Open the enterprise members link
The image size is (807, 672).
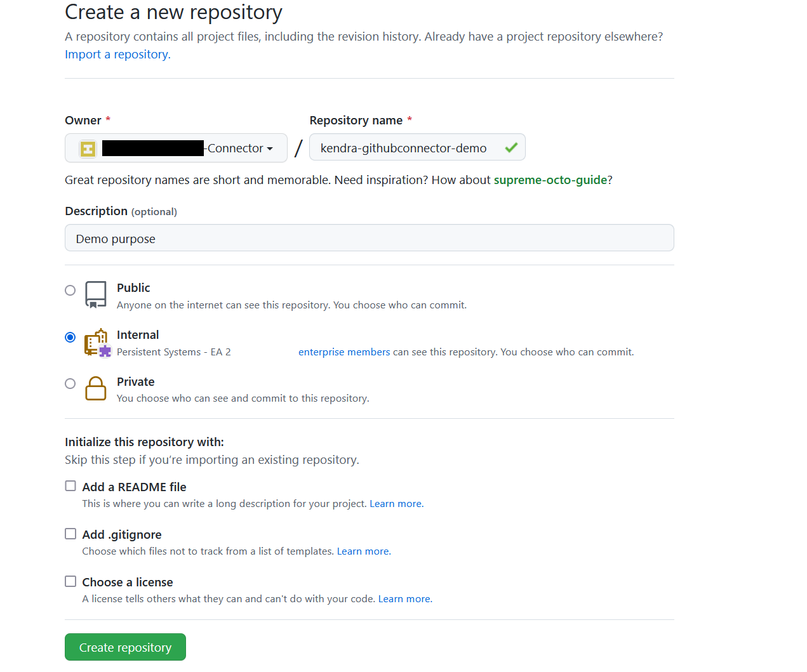(x=344, y=352)
